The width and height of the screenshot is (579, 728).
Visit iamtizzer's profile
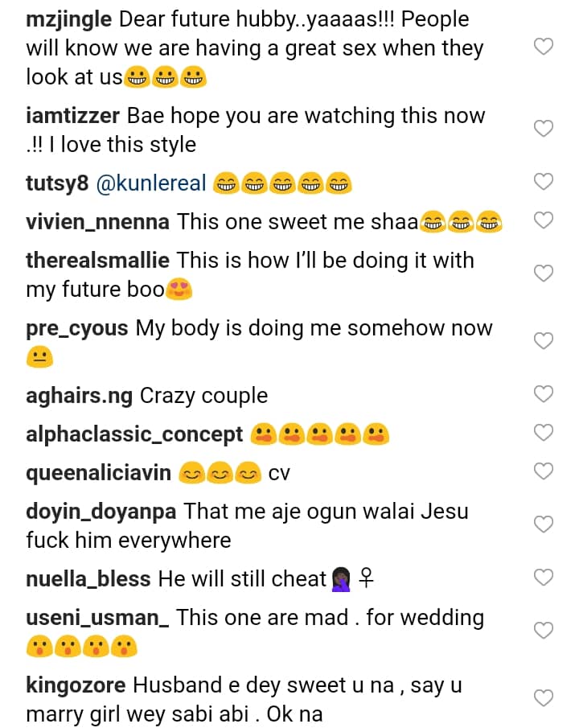coord(72,116)
